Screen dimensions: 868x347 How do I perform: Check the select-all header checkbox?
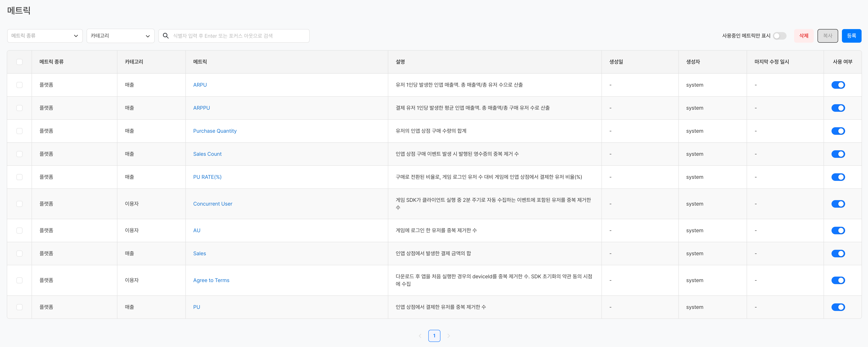[x=19, y=62]
